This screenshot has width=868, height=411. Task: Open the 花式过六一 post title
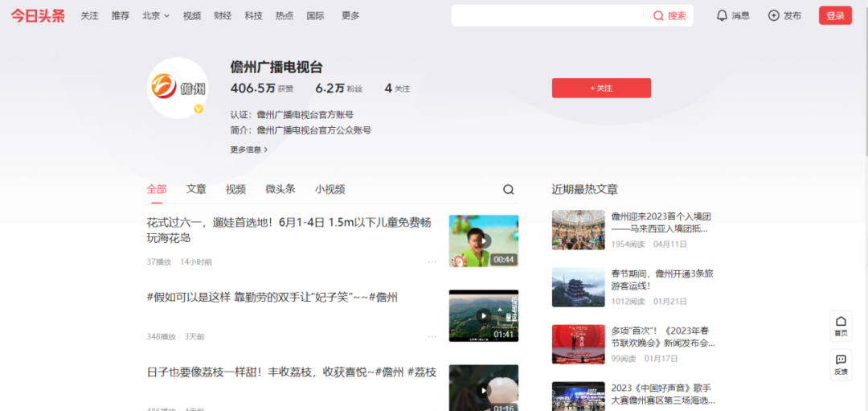tap(289, 230)
